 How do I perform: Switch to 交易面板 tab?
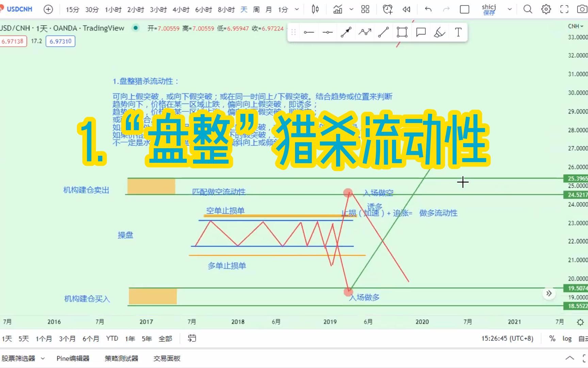tap(167, 358)
